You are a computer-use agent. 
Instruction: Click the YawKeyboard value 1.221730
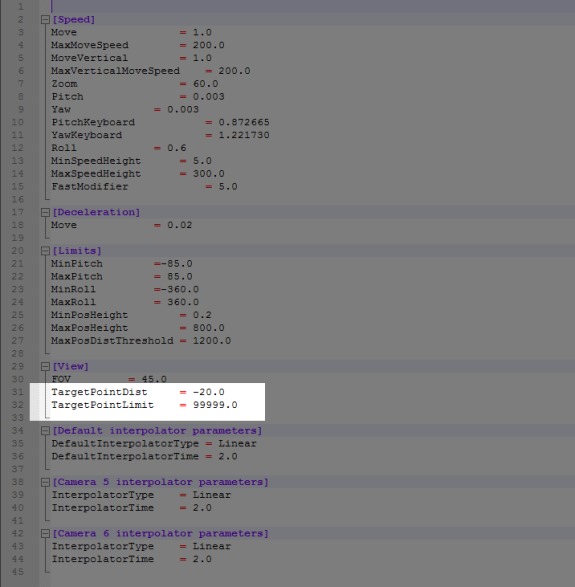click(x=244, y=135)
